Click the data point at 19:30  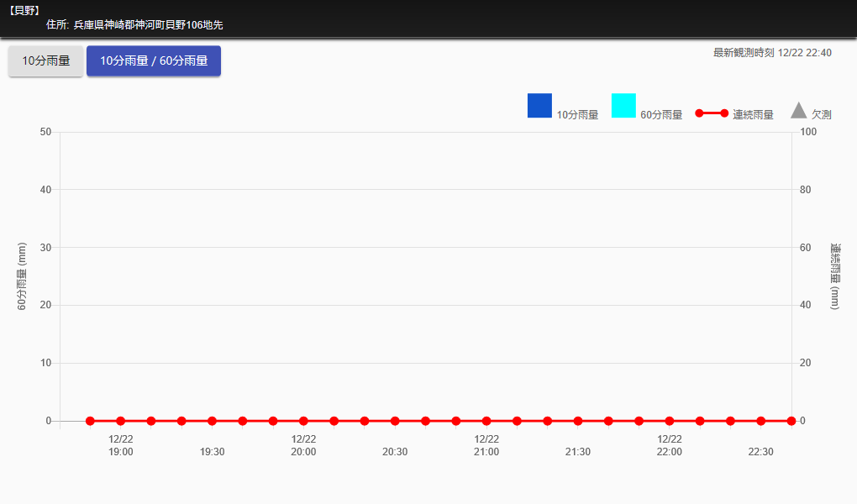tap(212, 421)
